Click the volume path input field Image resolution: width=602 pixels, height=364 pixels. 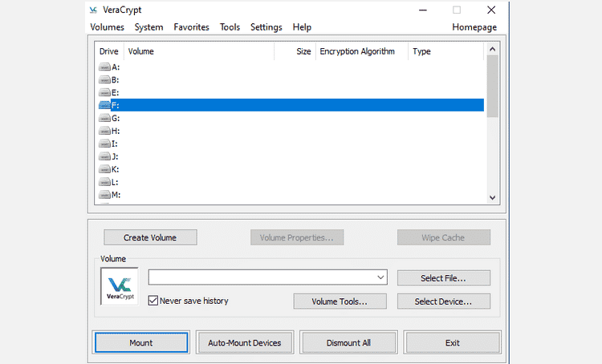pos(260,277)
